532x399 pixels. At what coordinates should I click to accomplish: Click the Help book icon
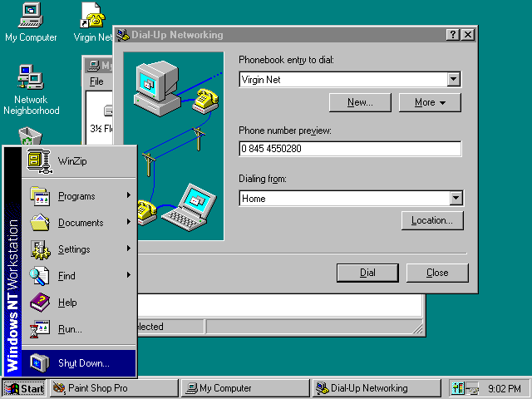39,303
